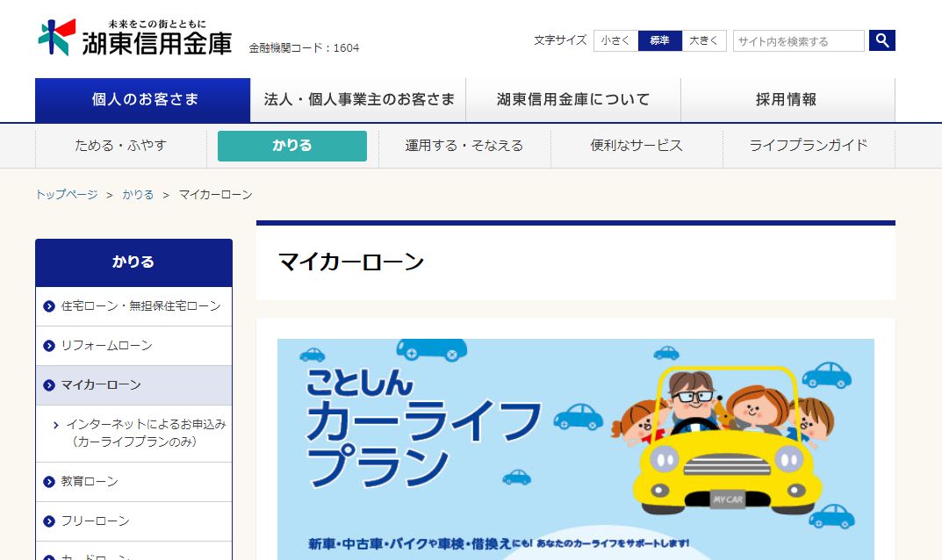
Task: Click arrow icon beside 教育ローン
Action: pyautogui.click(x=49, y=482)
